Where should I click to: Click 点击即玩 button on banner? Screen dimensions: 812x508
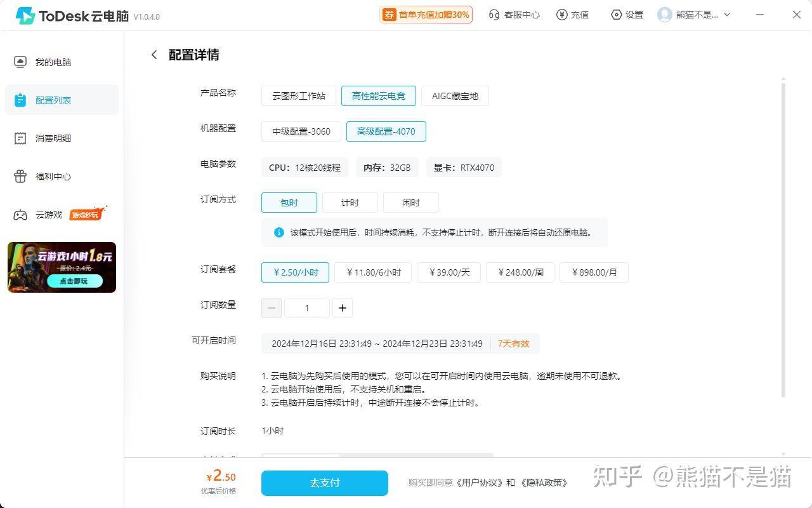(74, 281)
